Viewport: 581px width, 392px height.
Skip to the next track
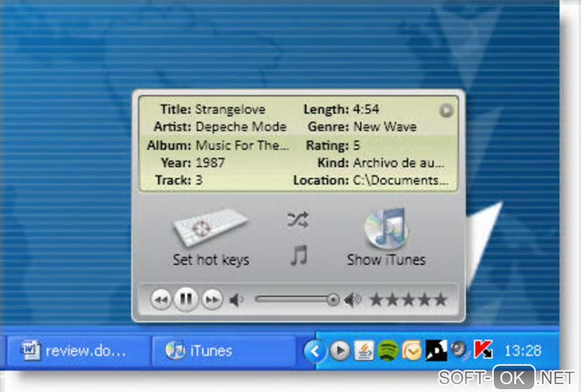(212, 299)
